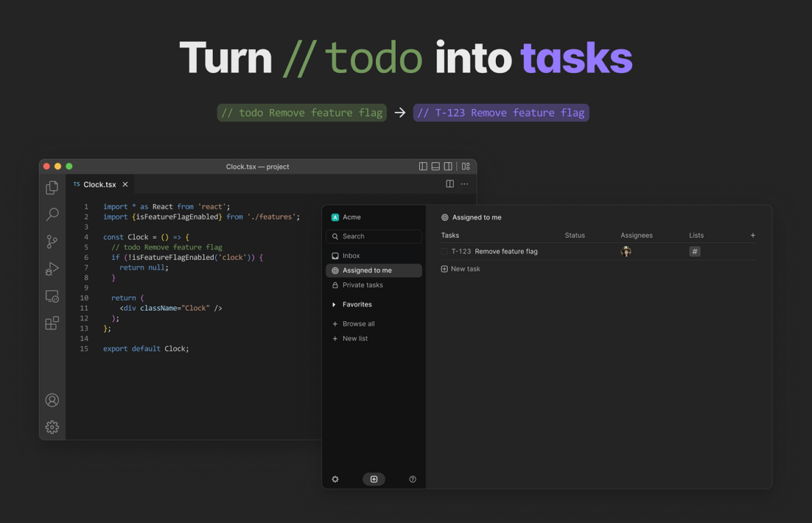Image resolution: width=812 pixels, height=523 pixels.
Task: Select the Clock.tsx editor tab
Action: (x=99, y=184)
